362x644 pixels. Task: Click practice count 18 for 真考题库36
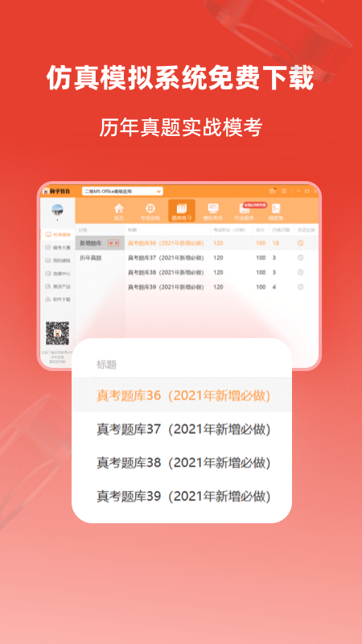pyautogui.click(x=275, y=243)
